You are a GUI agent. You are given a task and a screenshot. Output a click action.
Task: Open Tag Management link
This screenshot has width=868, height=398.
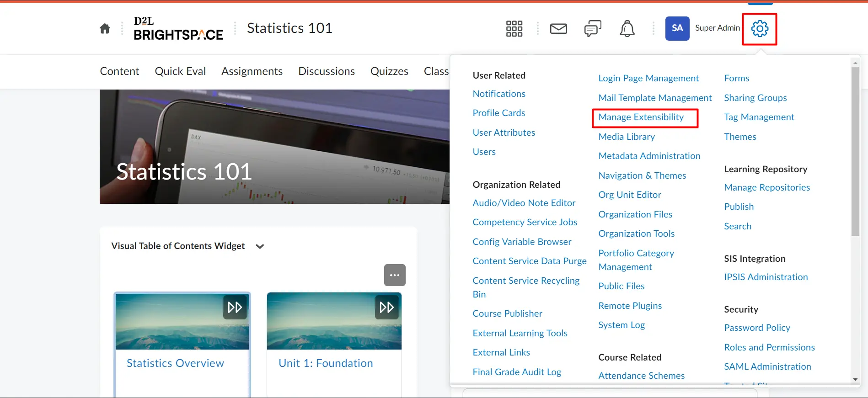(x=759, y=117)
